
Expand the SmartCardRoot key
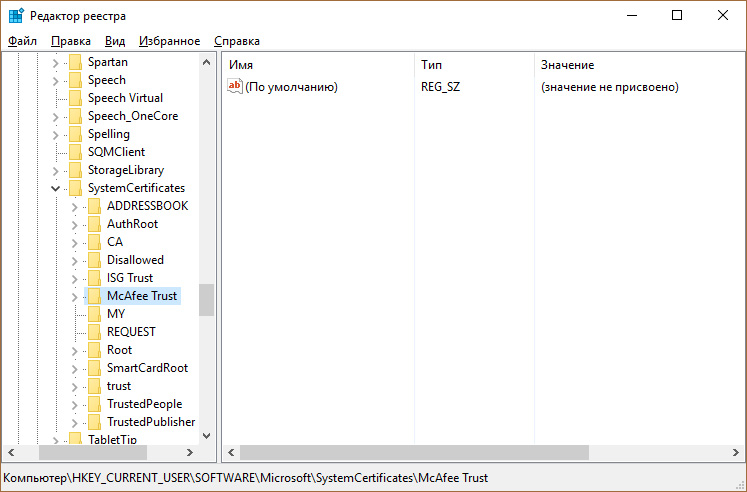[74, 369]
